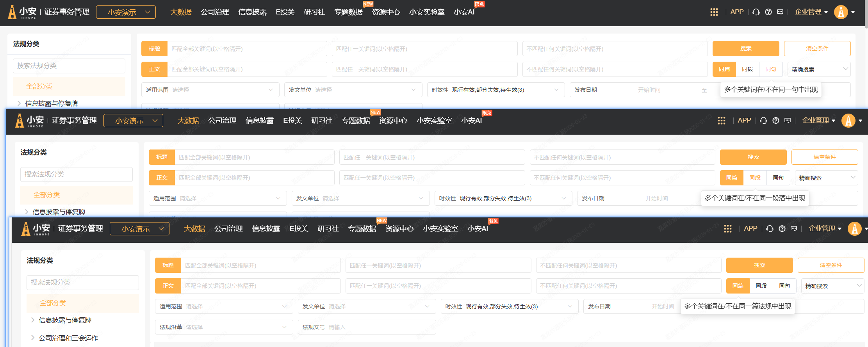Click the headset support icon in top screenshot

pos(756,12)
